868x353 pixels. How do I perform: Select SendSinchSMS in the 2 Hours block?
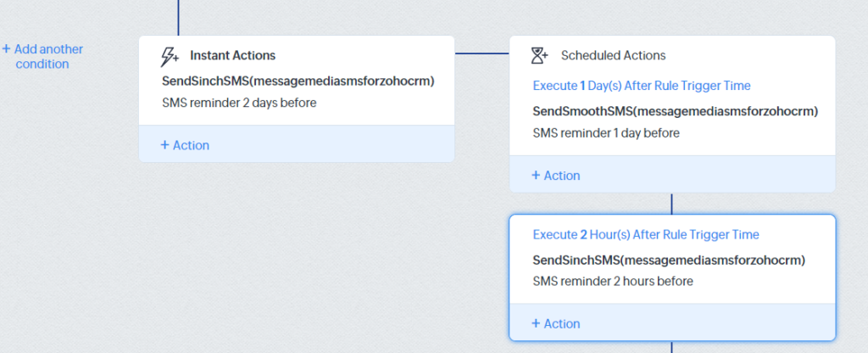669,260
